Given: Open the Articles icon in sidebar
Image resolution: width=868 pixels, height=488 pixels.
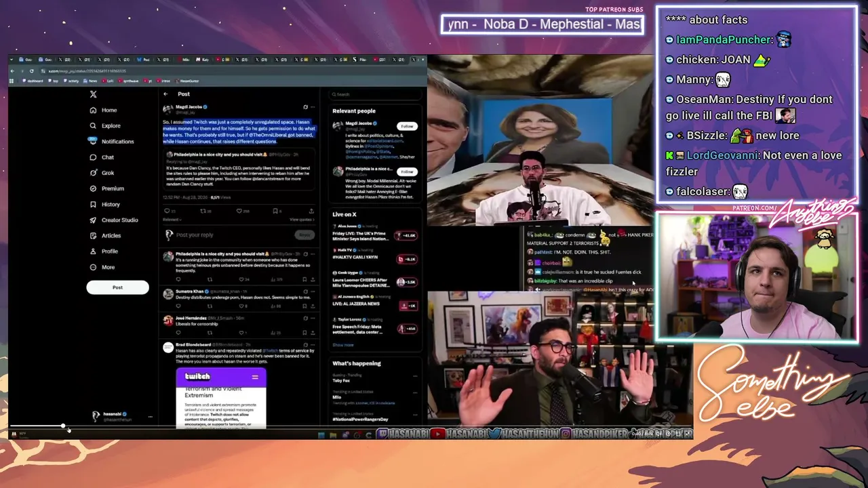Looking at the screenshot, I should pyautogui.click(x=93, y=235).
